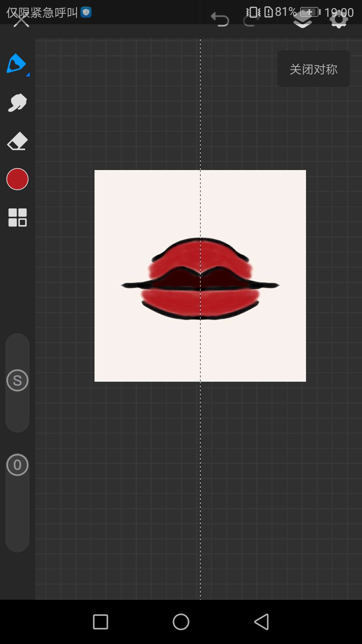Viewport: 362px width, 644px height.
Task: Select the blue brush tool
Action: pos(16,63)
